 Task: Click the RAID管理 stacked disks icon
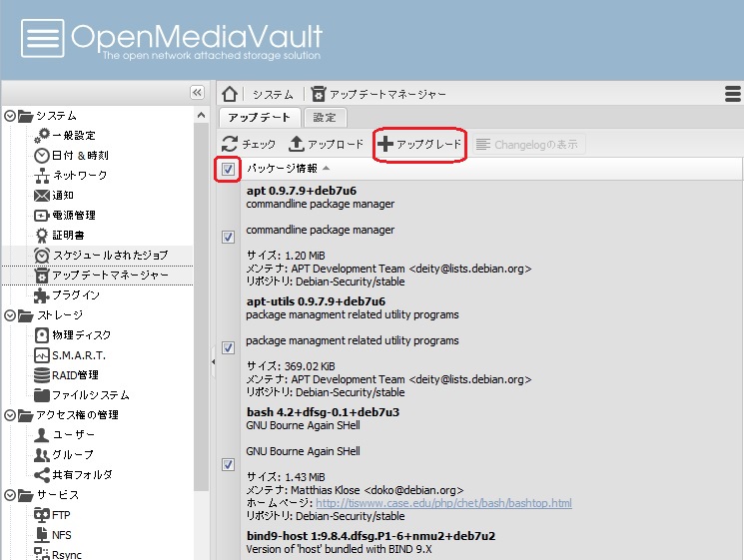42,375
